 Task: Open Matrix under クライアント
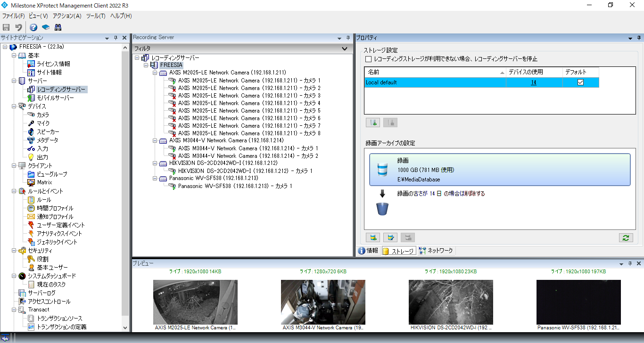point(44,182)
